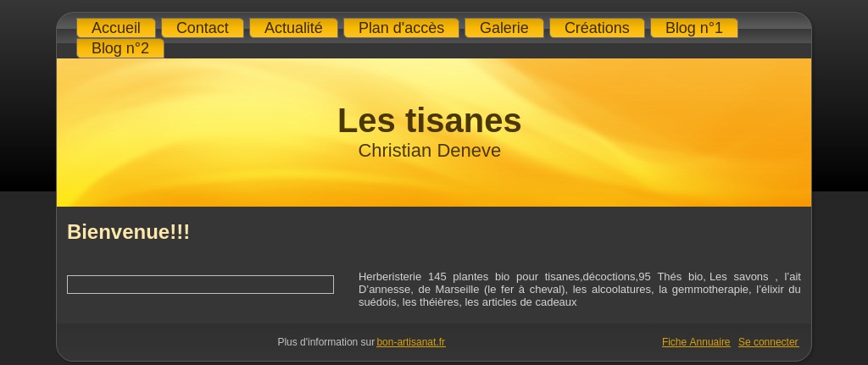Open the Galerie tab
The image size is (868, 365).
point(504,28)
